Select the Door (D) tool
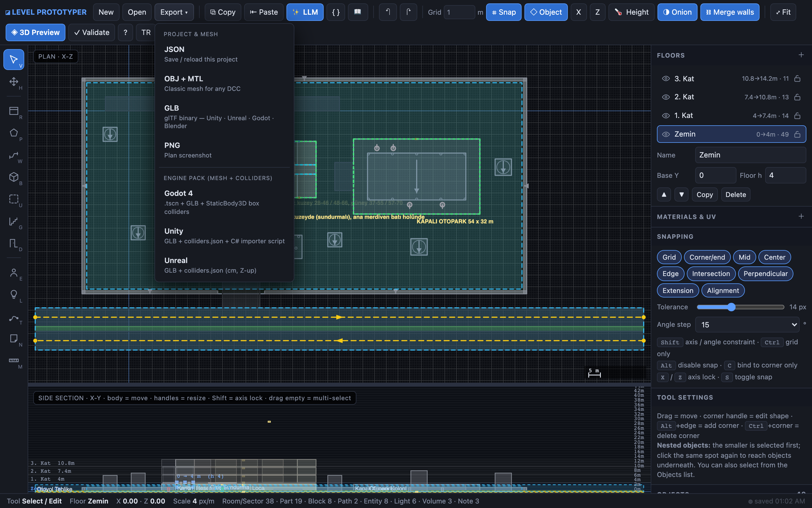This screenshot has height=508, width=812. click(x=14, y=243)
